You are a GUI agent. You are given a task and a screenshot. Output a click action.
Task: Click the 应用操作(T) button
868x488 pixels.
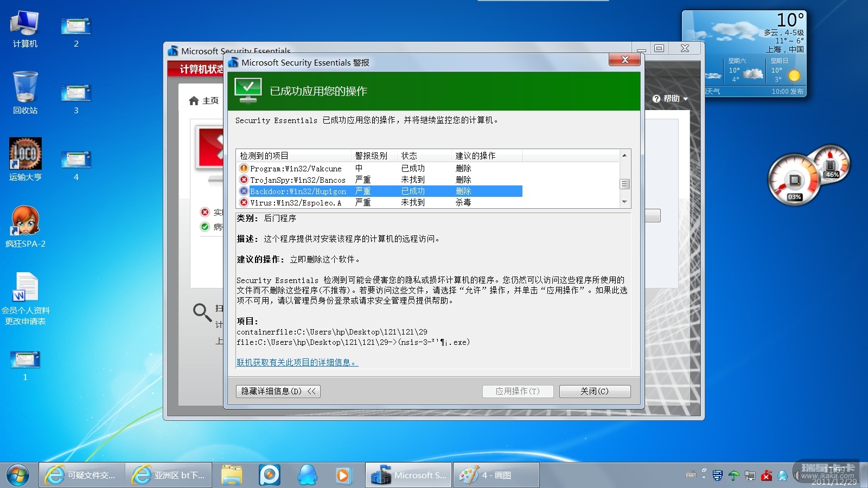coord(518,391)
